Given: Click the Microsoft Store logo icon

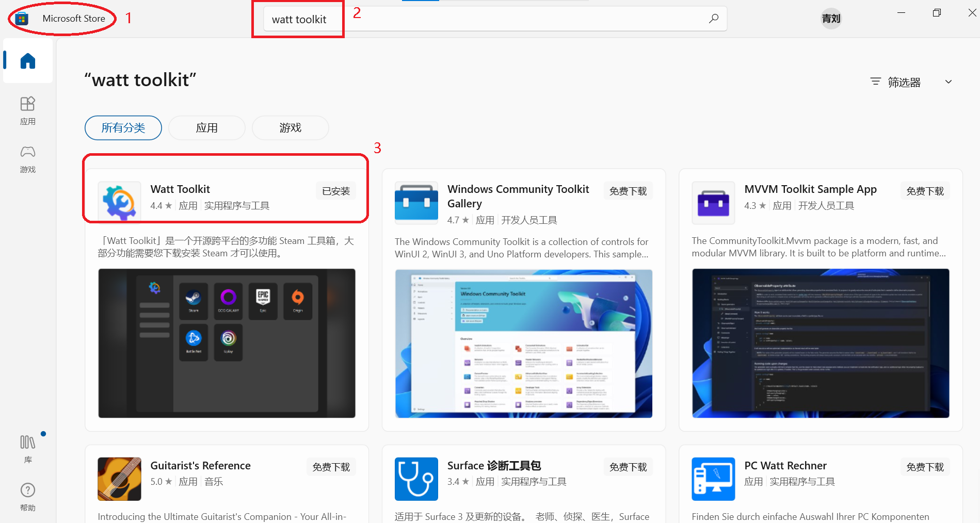Looking at the screenshot, I should [x=21, y=19].
